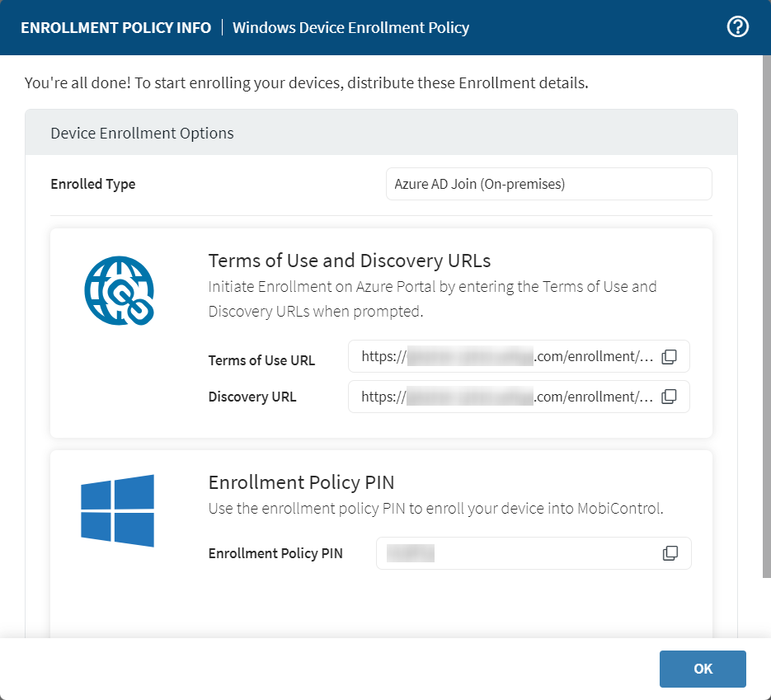The image size is (771, 700).
Task: Click the Windows logo icon
Action: coord(117,510)
